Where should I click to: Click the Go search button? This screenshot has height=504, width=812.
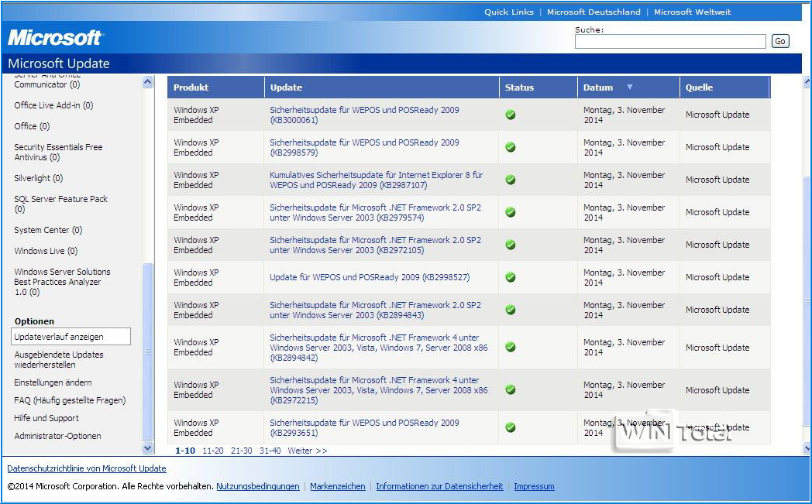click(x=780, y=41)
